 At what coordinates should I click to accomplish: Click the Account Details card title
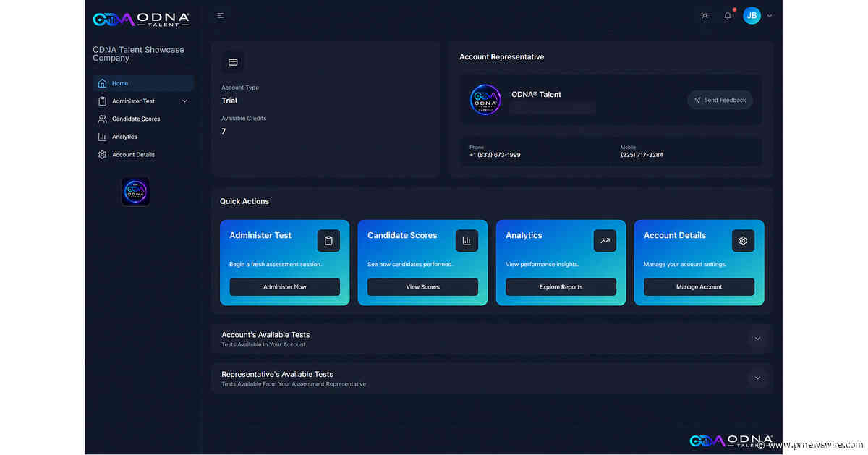tap(675, 235)
